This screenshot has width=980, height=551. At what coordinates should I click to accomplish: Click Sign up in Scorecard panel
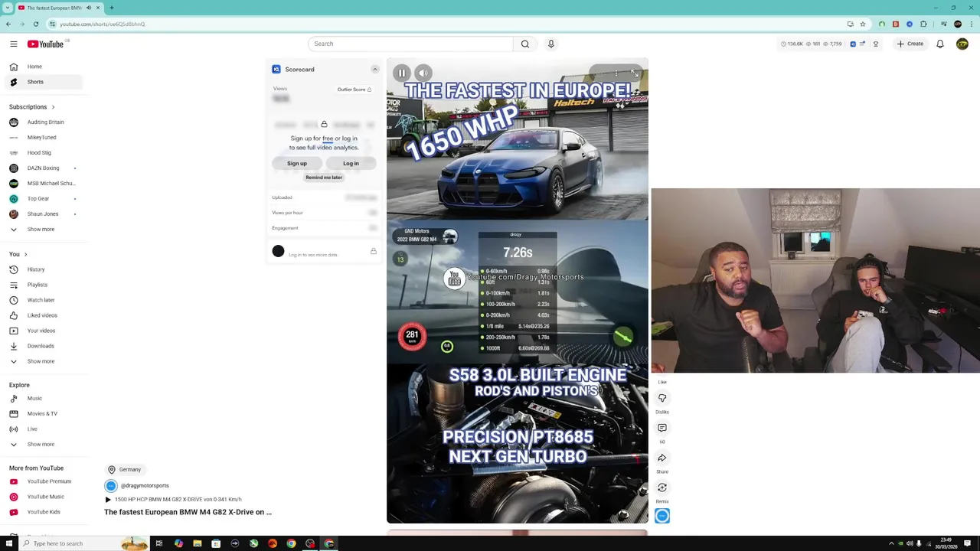click(297, 163)
